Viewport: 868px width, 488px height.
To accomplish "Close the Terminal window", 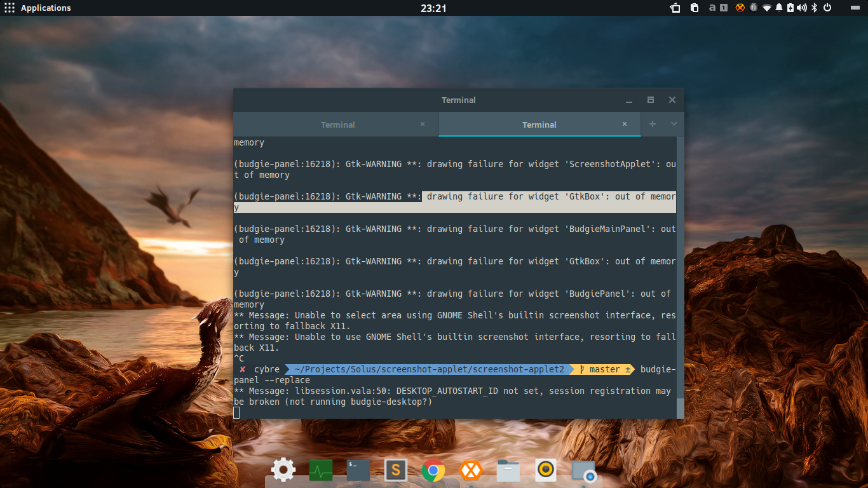I will click(x=672, y=100).
